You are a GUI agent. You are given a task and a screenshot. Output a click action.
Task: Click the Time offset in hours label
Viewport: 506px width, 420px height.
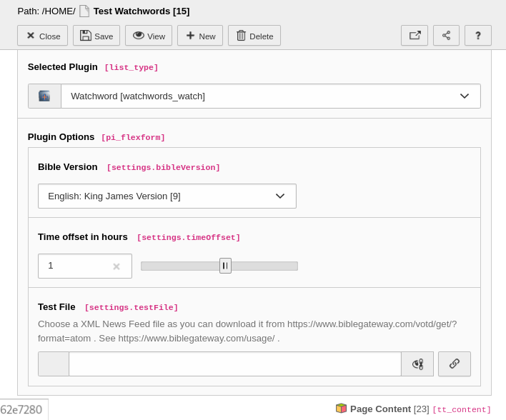(x=83, y=237)
